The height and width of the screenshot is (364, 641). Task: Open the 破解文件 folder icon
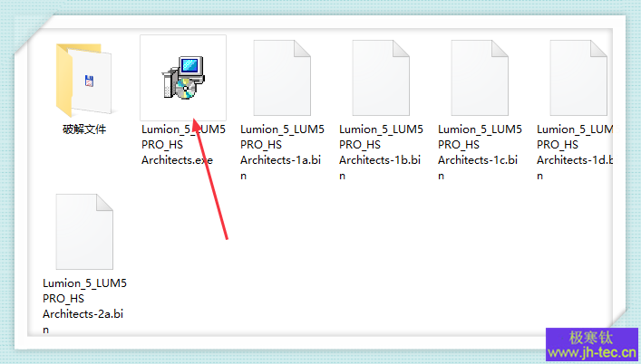tap(84, 79)
